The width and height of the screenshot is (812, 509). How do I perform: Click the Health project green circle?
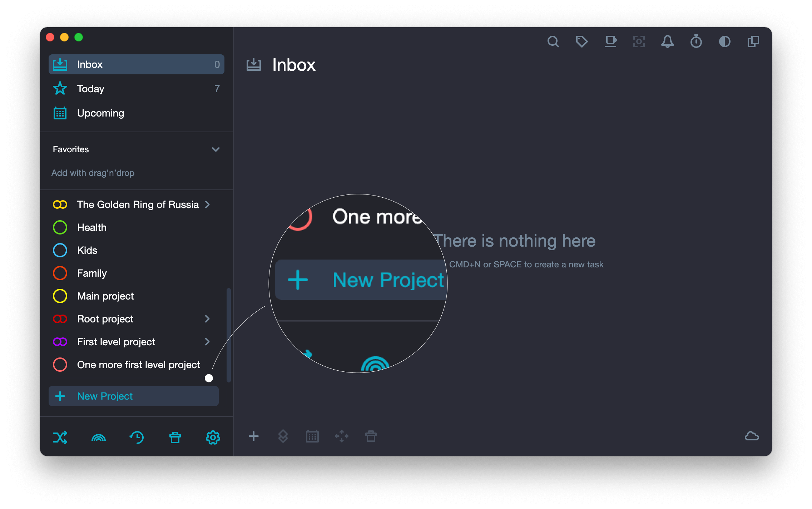point(60,227)
